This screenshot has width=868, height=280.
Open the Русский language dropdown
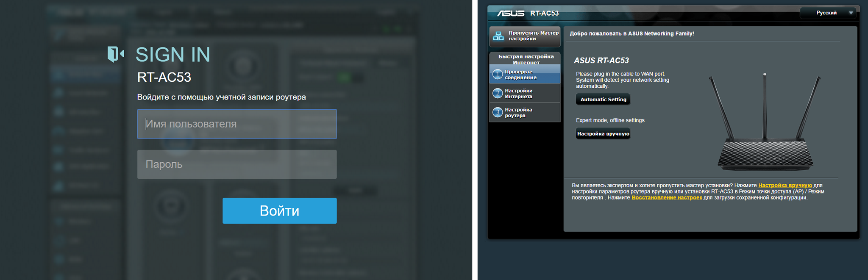pyautogui.click(x=828, y=13)
